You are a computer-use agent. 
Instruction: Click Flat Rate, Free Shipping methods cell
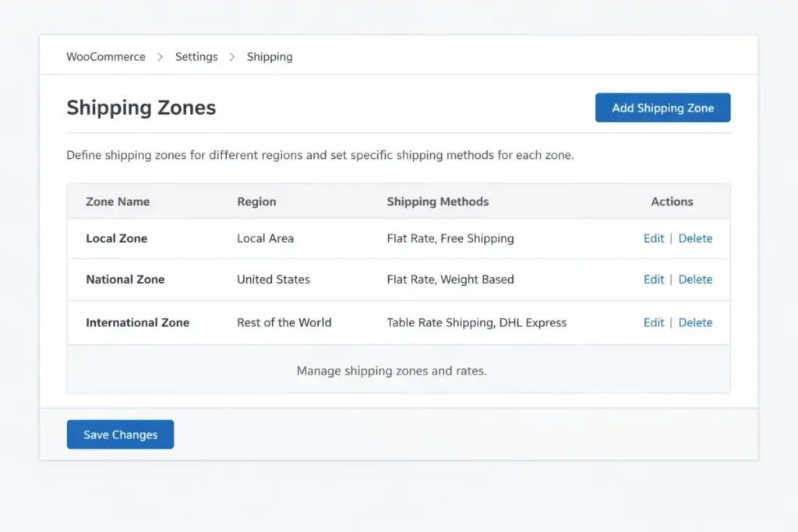(x=450, y=238)
